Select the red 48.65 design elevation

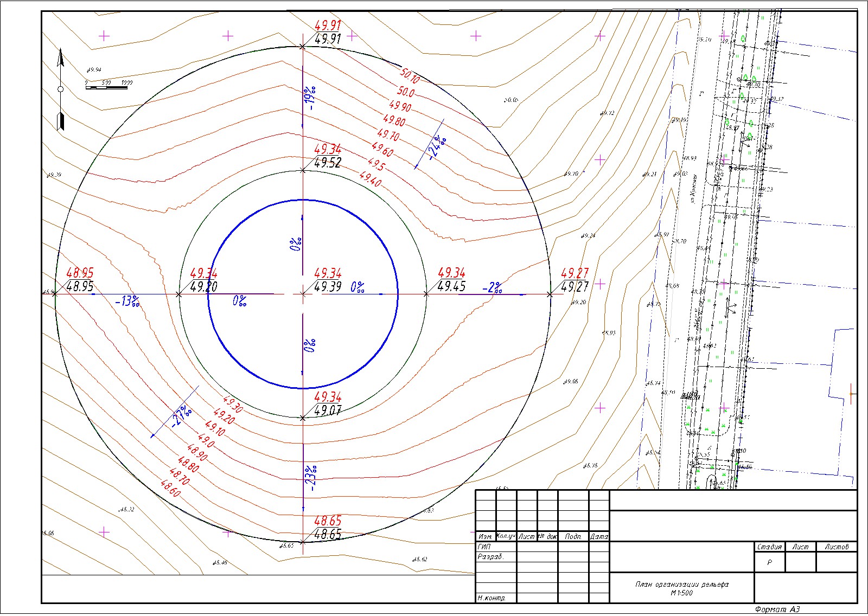(x=328, y=521)
